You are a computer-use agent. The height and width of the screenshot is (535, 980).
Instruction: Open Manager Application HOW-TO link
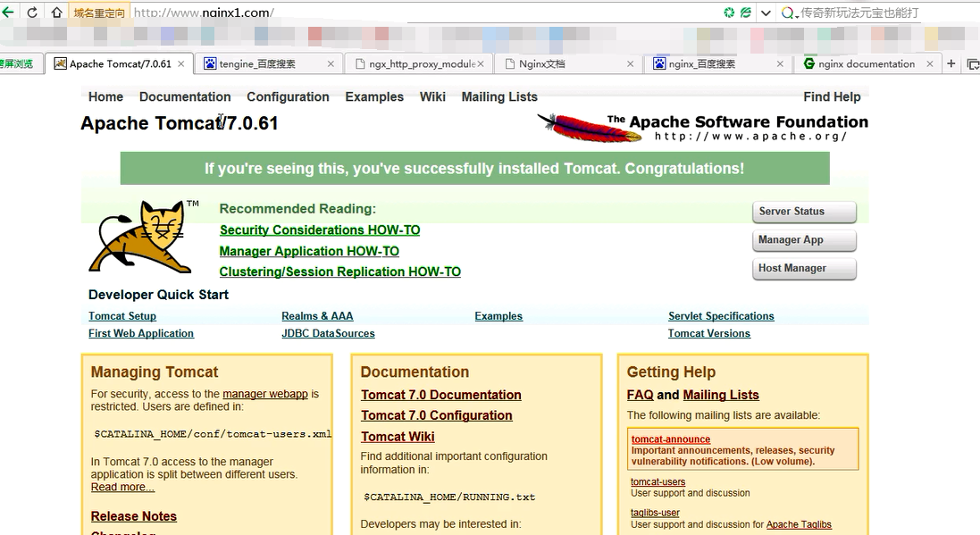tap(309, 251)
